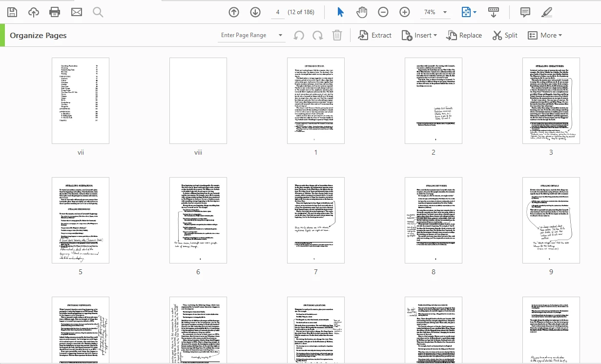601x364 pixels.
Task: Rotate pages clockwise
Action: tap(318, 35)
